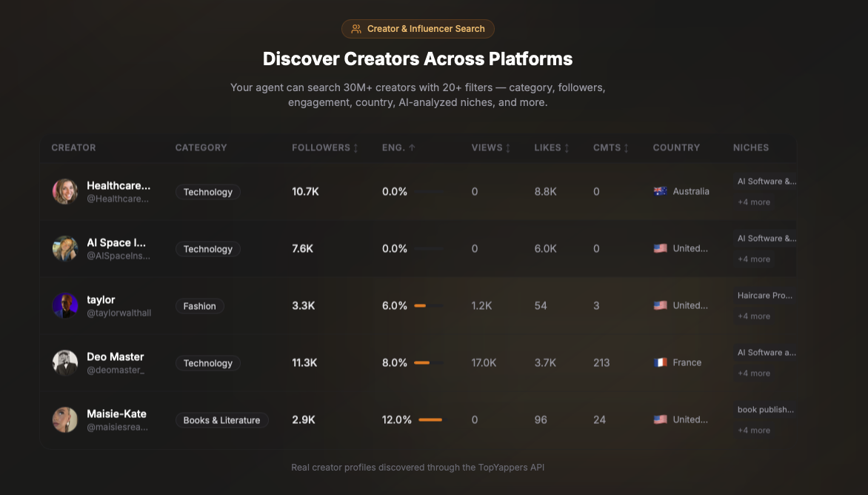Click the sort arrows next to FOLLOWERS header
The height and width of the screenshot is (495, 868).
coord(354,147)
